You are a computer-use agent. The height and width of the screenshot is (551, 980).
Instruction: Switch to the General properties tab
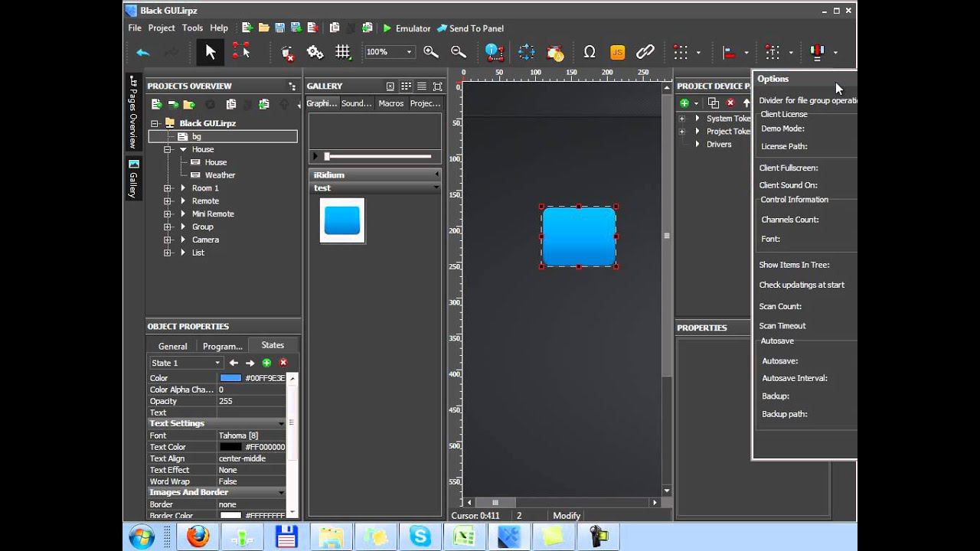pyautogui.click(x=172, y=346)
